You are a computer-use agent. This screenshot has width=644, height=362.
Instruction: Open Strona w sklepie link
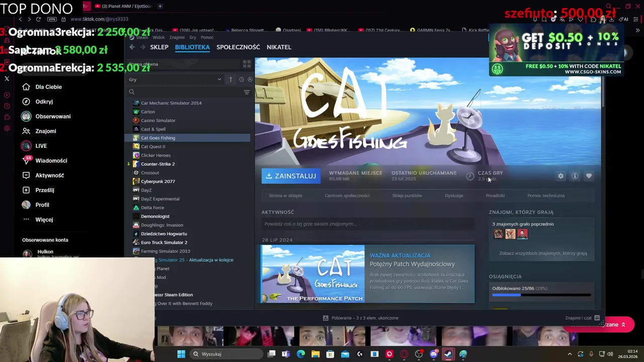pos(285,196)
